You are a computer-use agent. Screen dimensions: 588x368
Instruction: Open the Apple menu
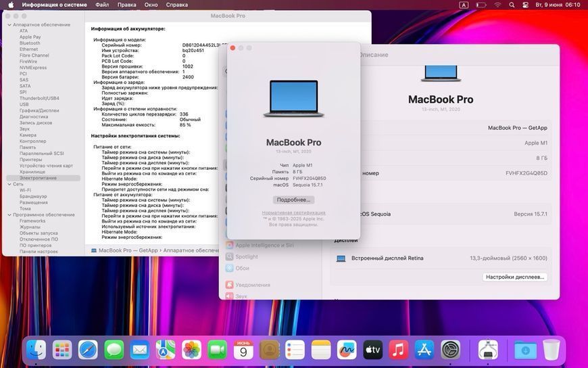(x=11, y=5)
